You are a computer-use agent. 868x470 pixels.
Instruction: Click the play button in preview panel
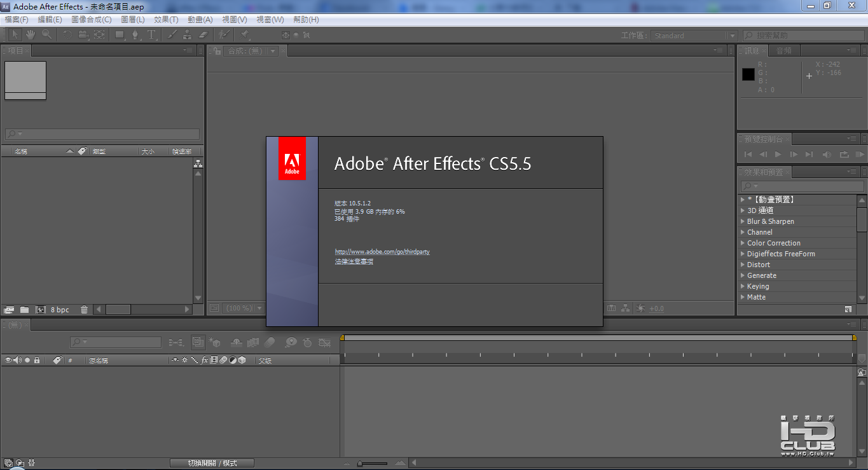pos(778,154)
